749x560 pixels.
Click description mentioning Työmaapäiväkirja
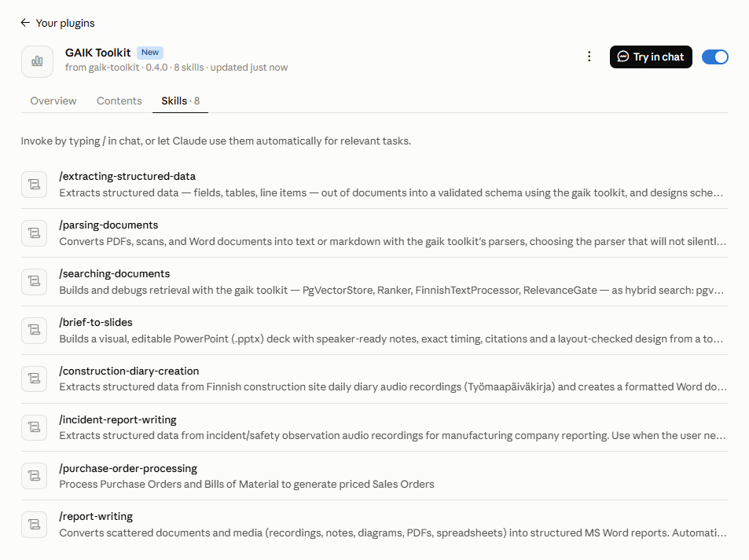[x=393, y=386]
